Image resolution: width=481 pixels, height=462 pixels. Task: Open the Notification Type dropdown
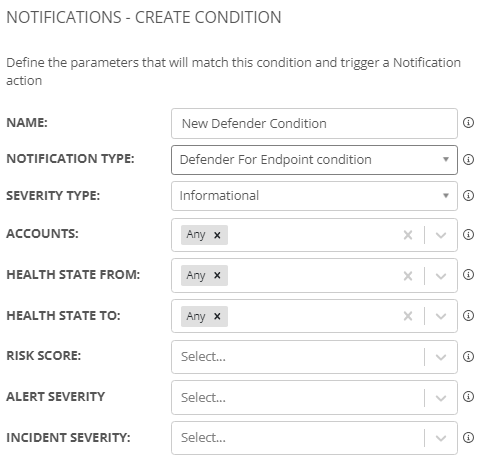314,160
